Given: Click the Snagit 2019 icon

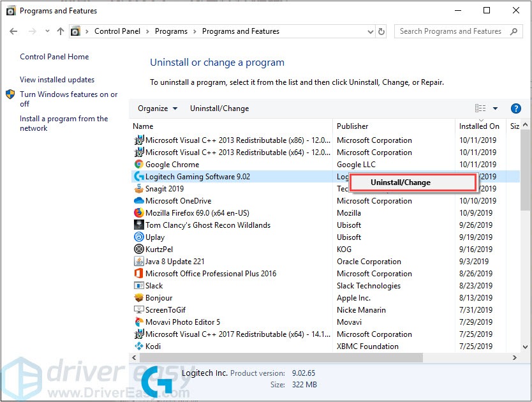Looking at the screenshot, I should (139, 188).
